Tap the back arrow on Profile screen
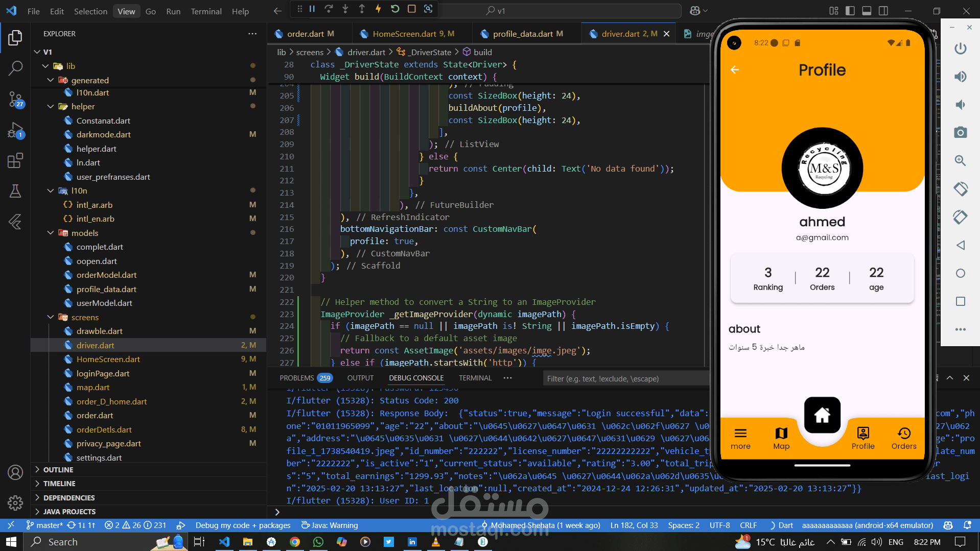The width and height of the screenshot is (980, 551). point(735,70)
